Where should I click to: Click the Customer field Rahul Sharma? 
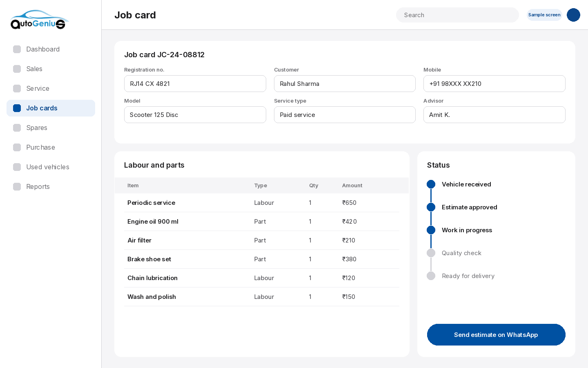pos(345,83)
